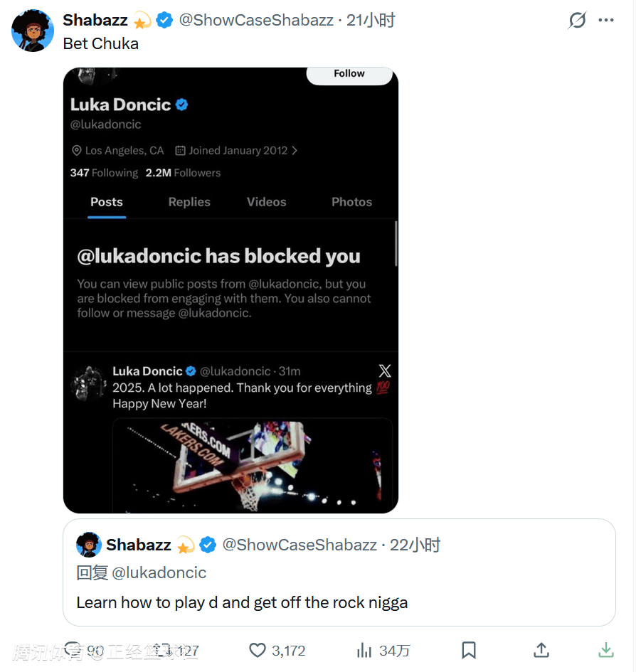Expand the Joined January 2012 chevron
The height and width of the screenshot is (672, 636).
295,151
